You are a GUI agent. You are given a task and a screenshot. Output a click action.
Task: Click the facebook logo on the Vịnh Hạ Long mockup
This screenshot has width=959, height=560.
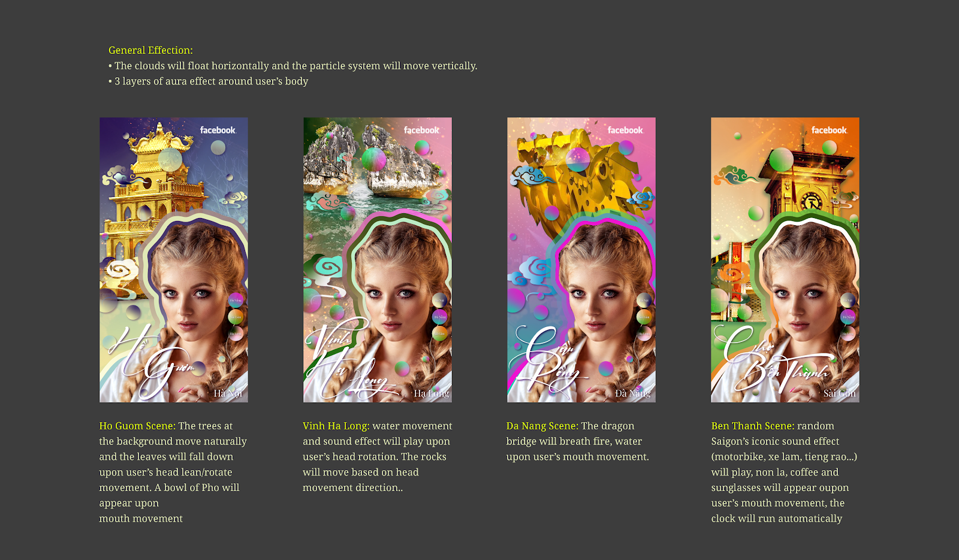pos(421,130)
